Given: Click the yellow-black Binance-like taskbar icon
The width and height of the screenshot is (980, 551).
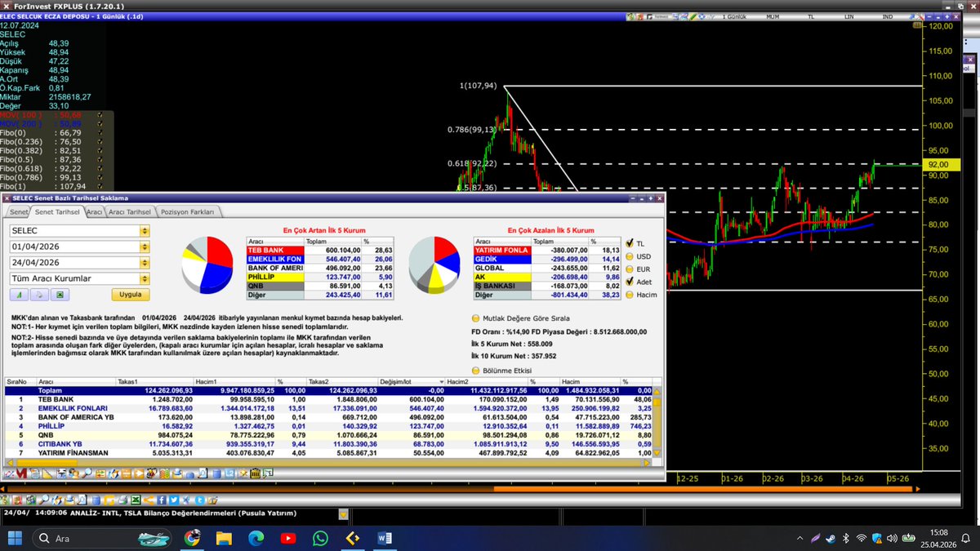Looking at the screenshot, I should tap(352, 538).
